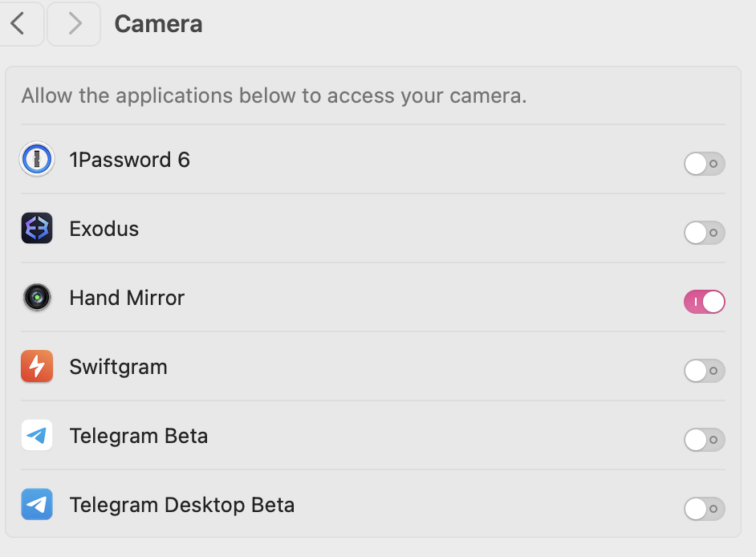756x557 pixels.
Task: Go forward using the right chevron
Action: (x=74, y=24)
